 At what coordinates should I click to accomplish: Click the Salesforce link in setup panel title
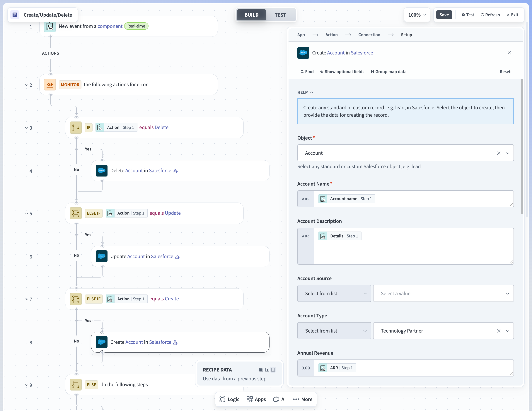362,53
